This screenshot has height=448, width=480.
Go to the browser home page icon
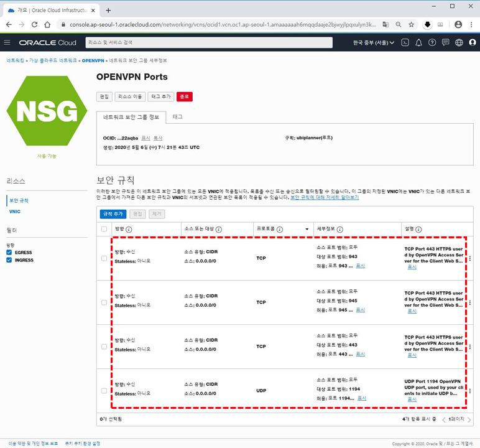click(x=47, y=24)
